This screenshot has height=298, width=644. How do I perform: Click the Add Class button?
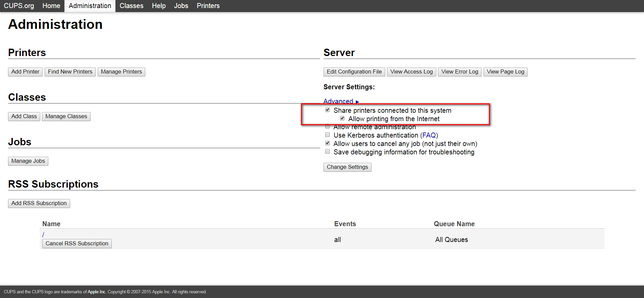24,116
